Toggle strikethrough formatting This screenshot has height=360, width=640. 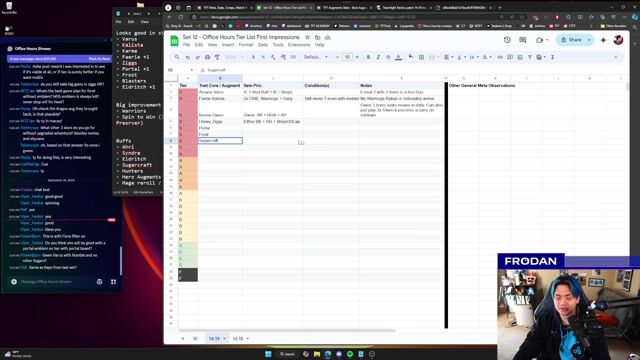(388, 57)
